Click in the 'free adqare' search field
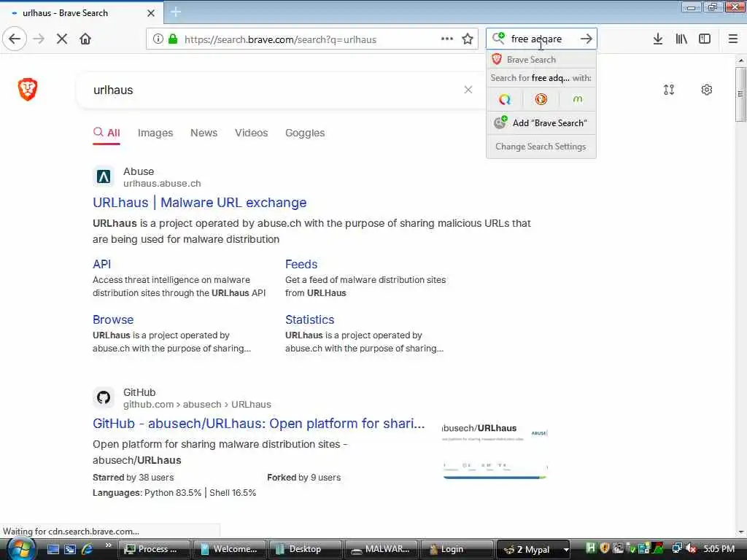Image resolution: width=747 pixels, height=560 pixels. pyautogui.click(x=541, y=39)
